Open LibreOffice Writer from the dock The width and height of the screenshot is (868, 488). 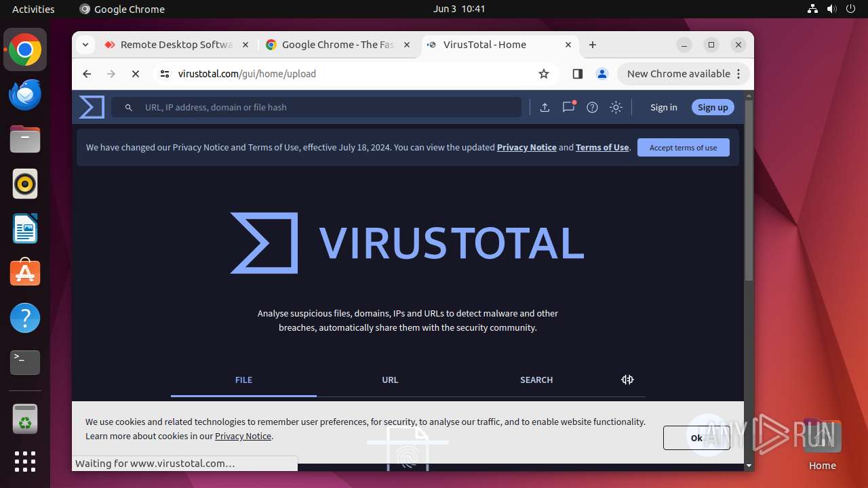[x=25, y=228]
